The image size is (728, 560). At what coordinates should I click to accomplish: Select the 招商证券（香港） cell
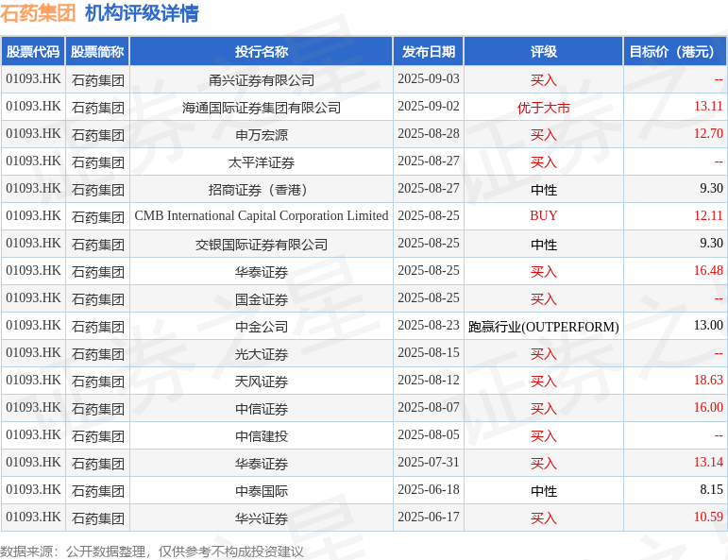[x=262, y=190]
